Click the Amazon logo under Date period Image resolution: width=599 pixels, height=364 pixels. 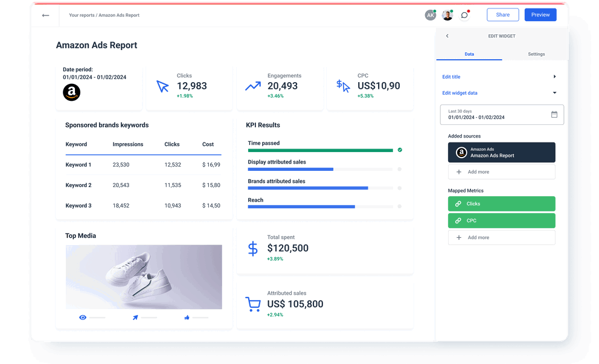71,92
